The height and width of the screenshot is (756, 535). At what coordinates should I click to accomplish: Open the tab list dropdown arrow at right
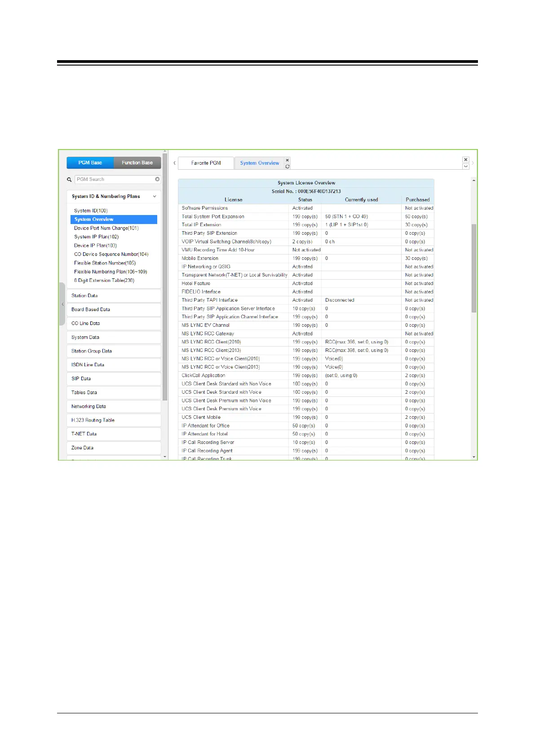466,166
